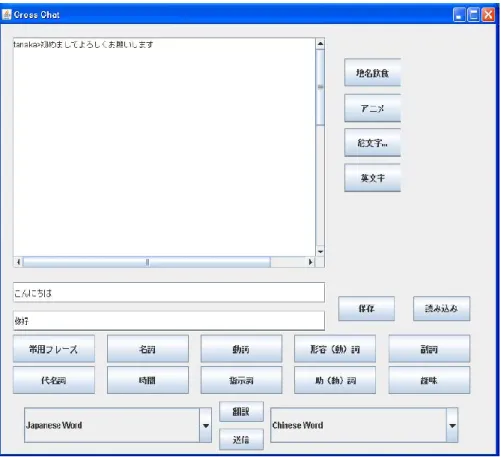Open the アニメ word category

pyautogui.click(x=372, y=108)
